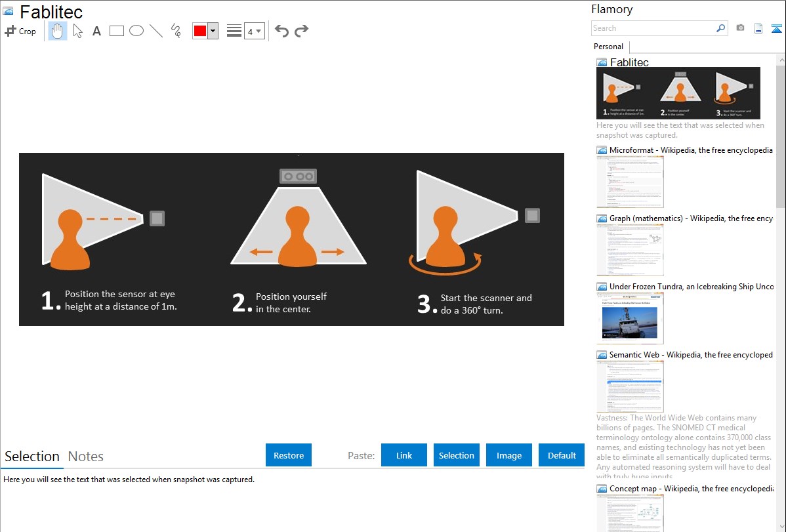Screen dimensions: 786x532
Task: Activate the hand pan tool
Action: click(58, 31)
